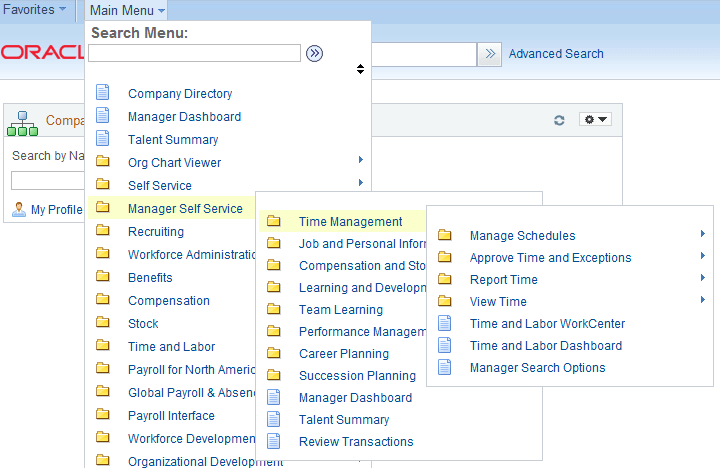Select Workforce Development menu entry

(191, 439)
